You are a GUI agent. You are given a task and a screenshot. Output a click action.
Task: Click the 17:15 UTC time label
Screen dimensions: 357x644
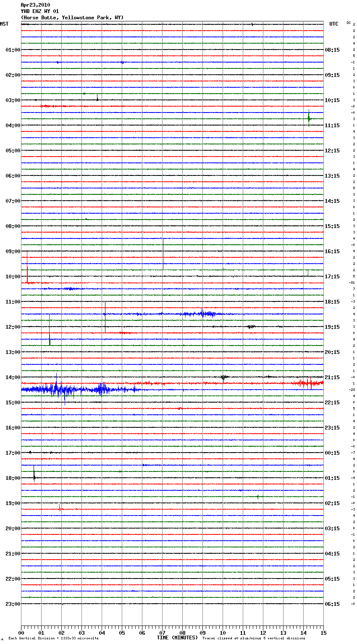tap(332, 276)
